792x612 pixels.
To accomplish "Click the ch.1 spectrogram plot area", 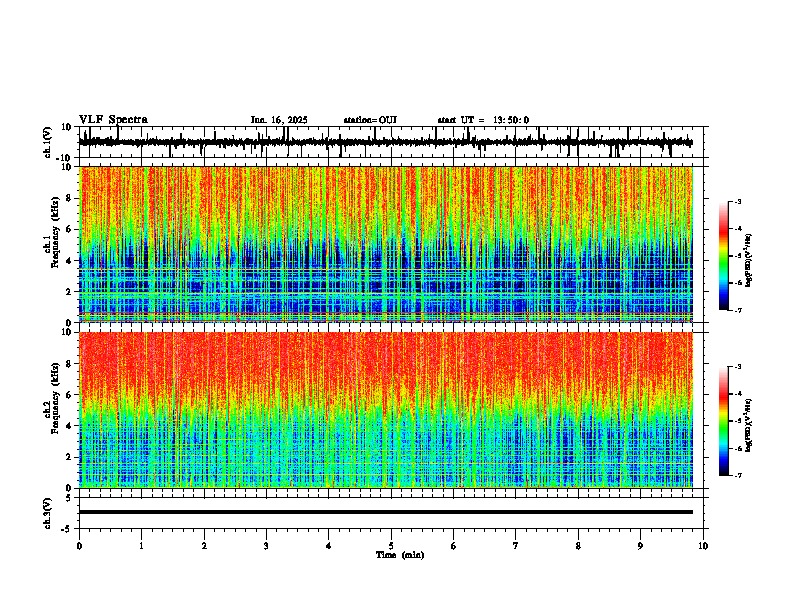I will point(386,244).
